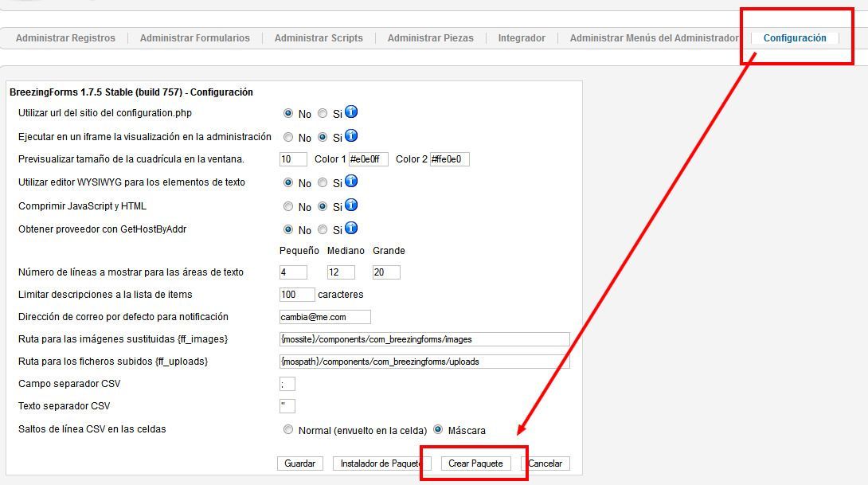Select No for iframe preview execution
The width and height of the screenshot is (868, 485).
coord(287,137)
